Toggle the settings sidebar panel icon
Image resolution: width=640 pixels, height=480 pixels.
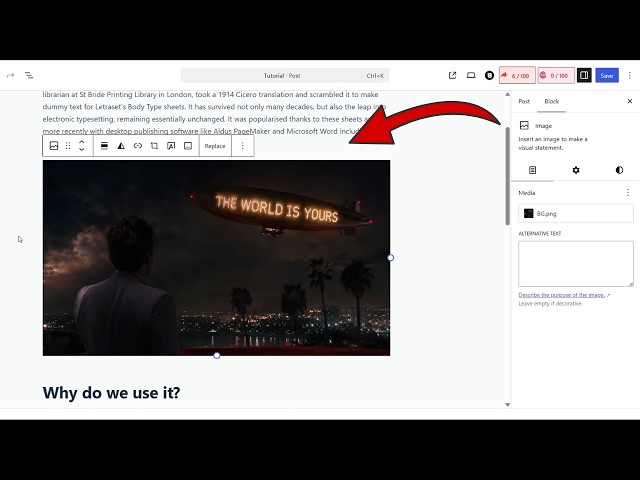(584, 76)
